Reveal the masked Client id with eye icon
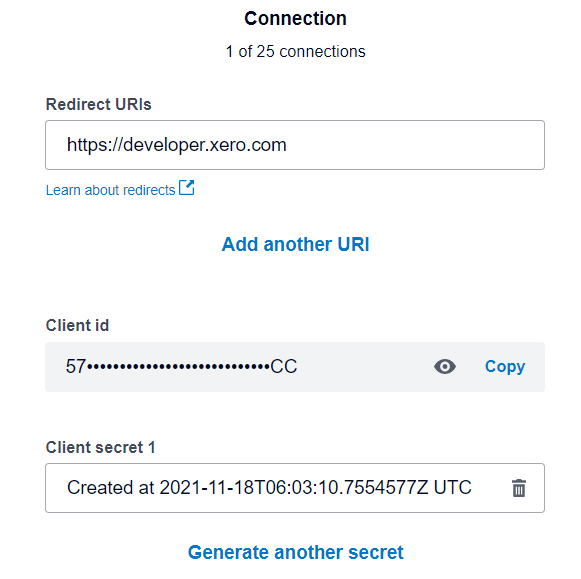The height and width of the screenshot is (579, 581). tap(445, 367)
